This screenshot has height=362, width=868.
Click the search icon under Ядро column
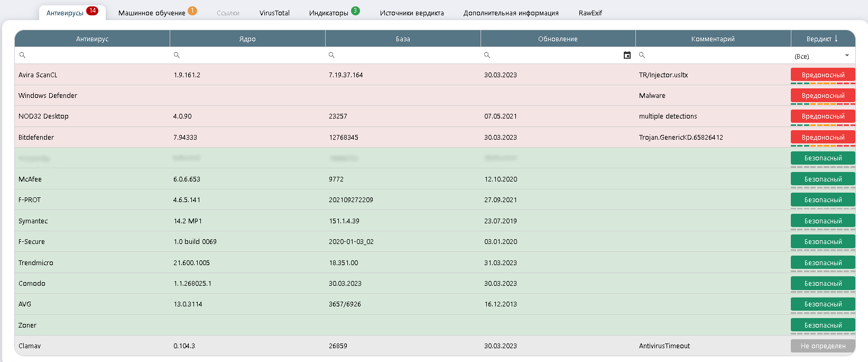177,55
